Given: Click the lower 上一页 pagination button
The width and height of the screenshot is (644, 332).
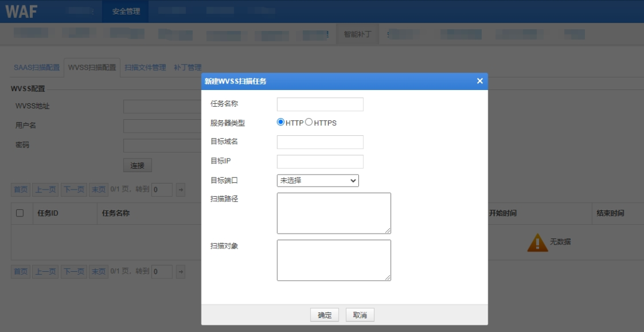Looking at the screenshot, I should tap(45, 272).
